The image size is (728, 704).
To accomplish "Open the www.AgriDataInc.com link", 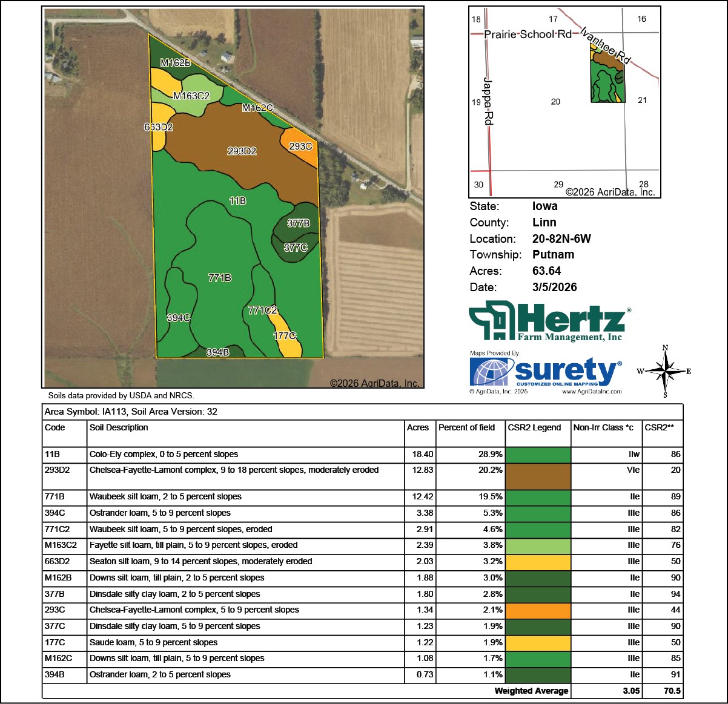I will point(591,392).
